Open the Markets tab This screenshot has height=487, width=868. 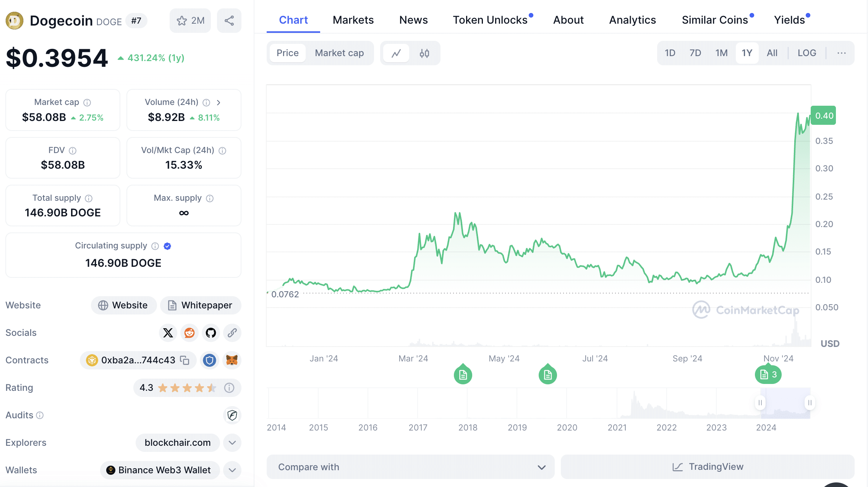click(353, 20)
